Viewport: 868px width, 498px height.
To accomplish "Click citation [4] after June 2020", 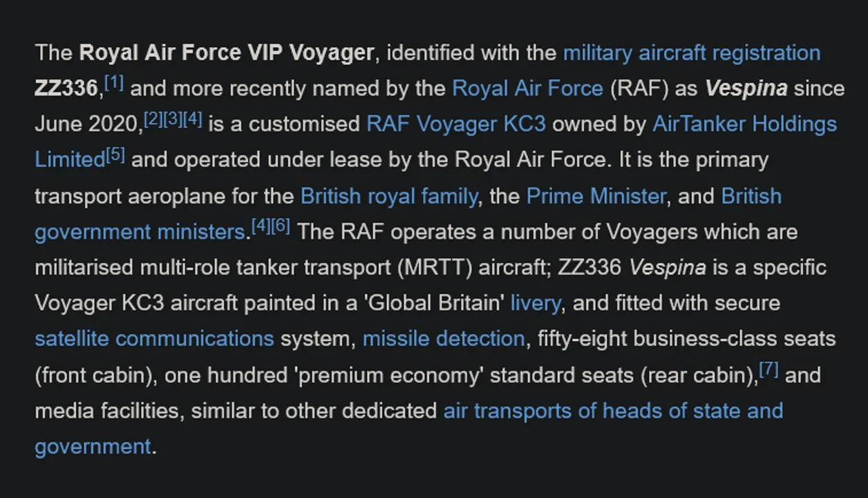I will coord(193,120).
